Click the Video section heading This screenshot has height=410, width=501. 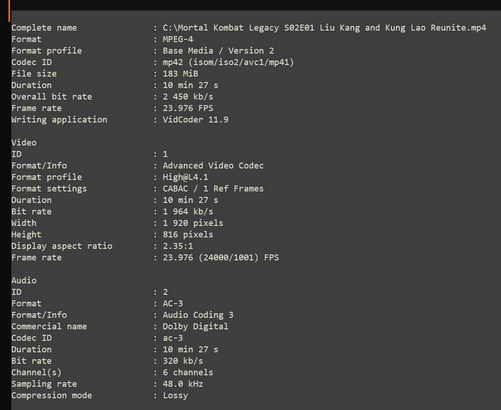[24, 143]
